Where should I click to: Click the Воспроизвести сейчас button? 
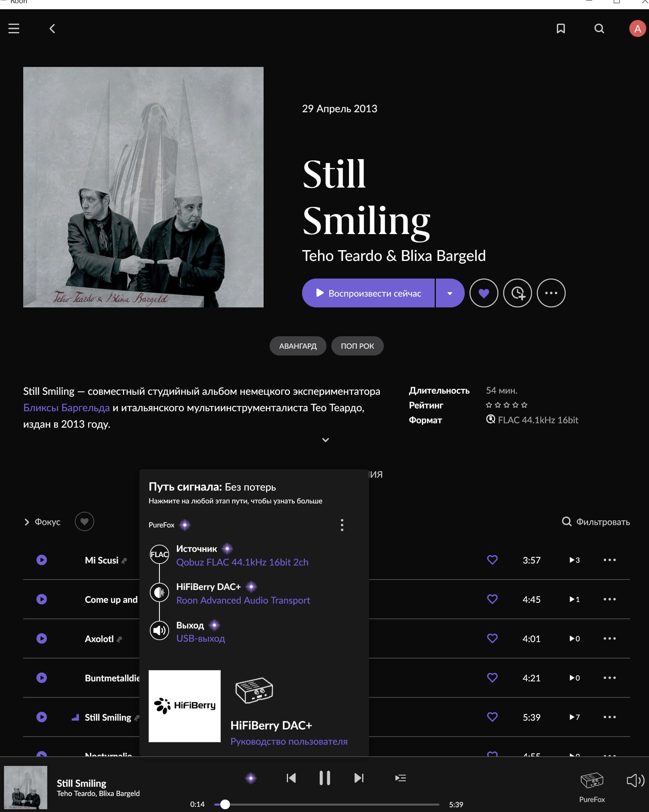pos(368,293)
